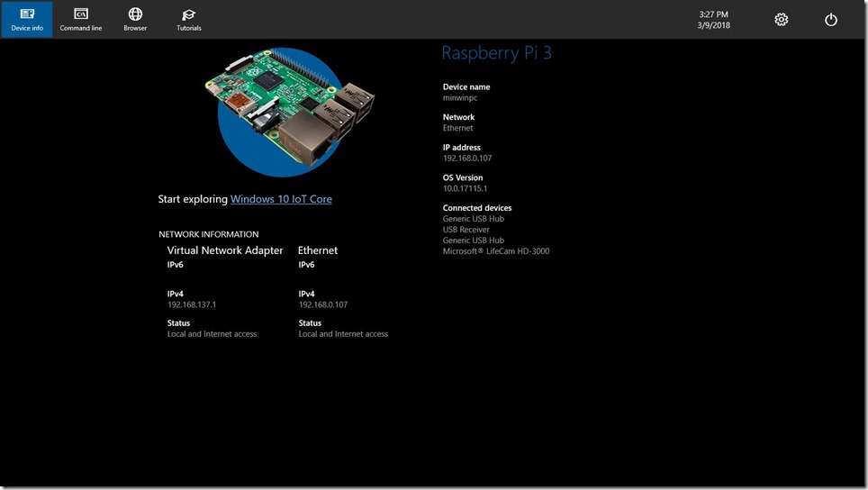Click the Start exploring text
This screenshot has height=490, width=868.
click(193, 199)
